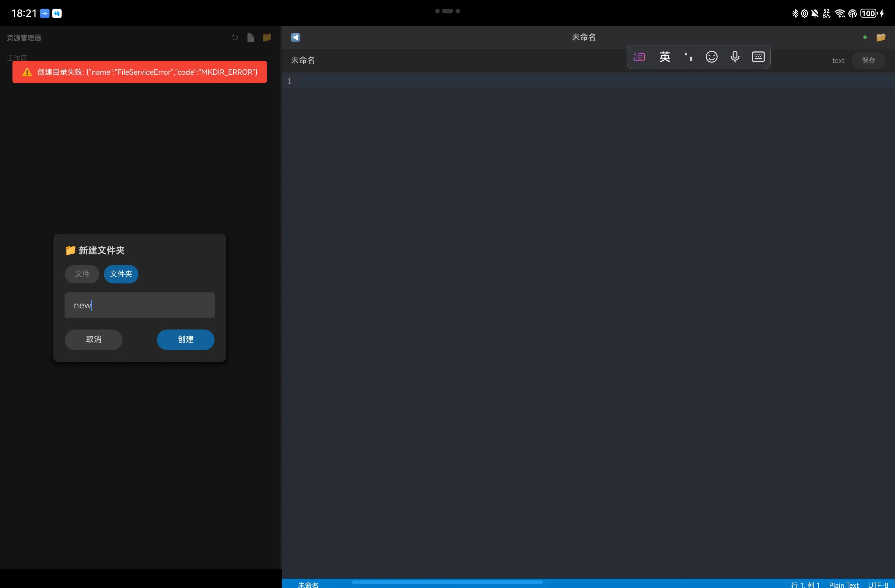
Task: Select the 文件 type option
Action: tap(82, 274)
